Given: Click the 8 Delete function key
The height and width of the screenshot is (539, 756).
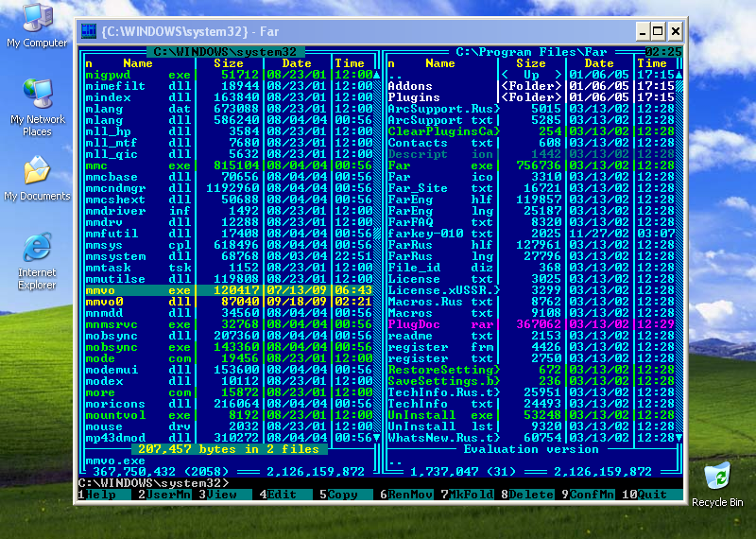Looking at the screenshot, I should pos(527,495).
